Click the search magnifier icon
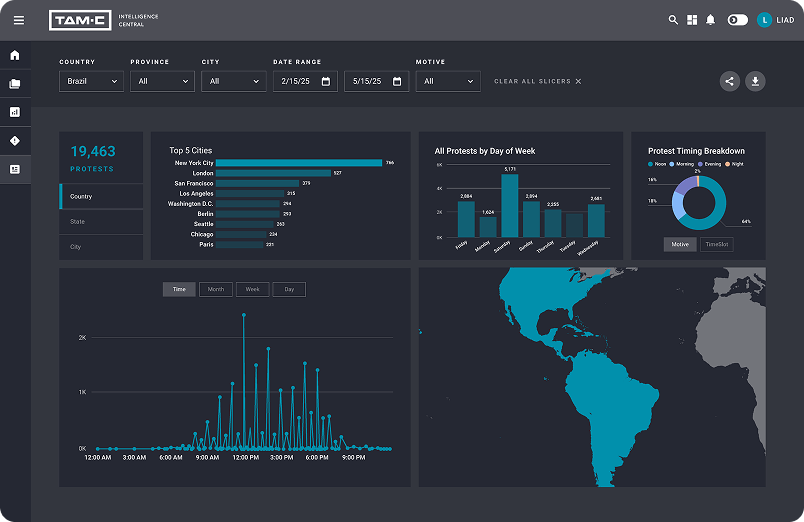The width and height of the screenshot is (804, 522). click(673, 20)
